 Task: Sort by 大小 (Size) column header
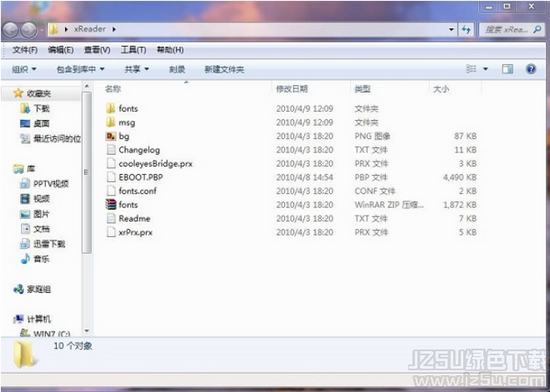441,89
